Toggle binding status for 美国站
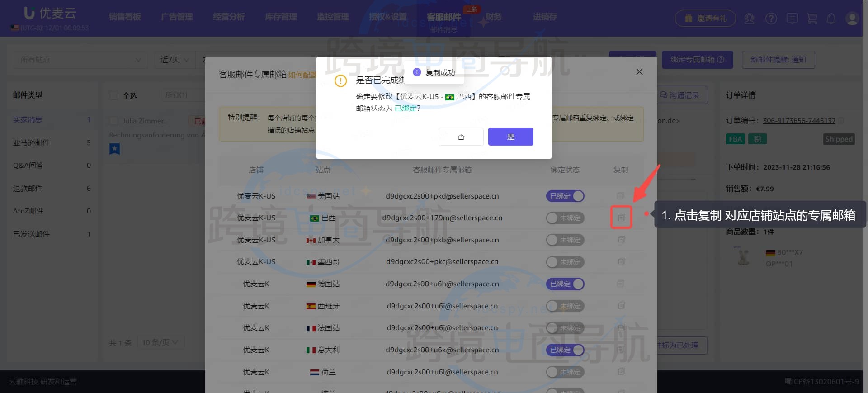 pos(565,196)
